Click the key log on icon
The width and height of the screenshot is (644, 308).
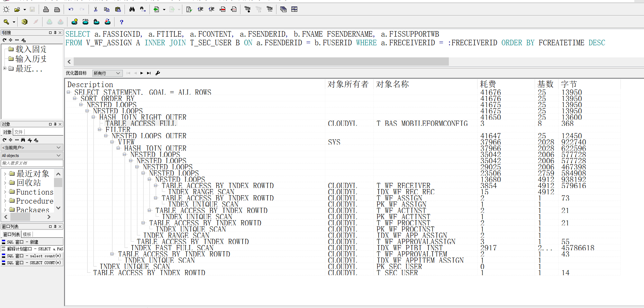[x=6, y=22]
